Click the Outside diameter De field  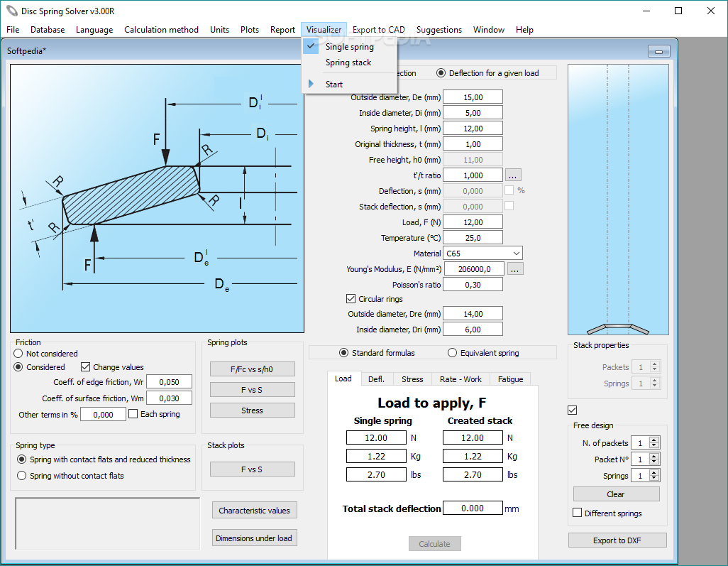(x=473, y=97)
